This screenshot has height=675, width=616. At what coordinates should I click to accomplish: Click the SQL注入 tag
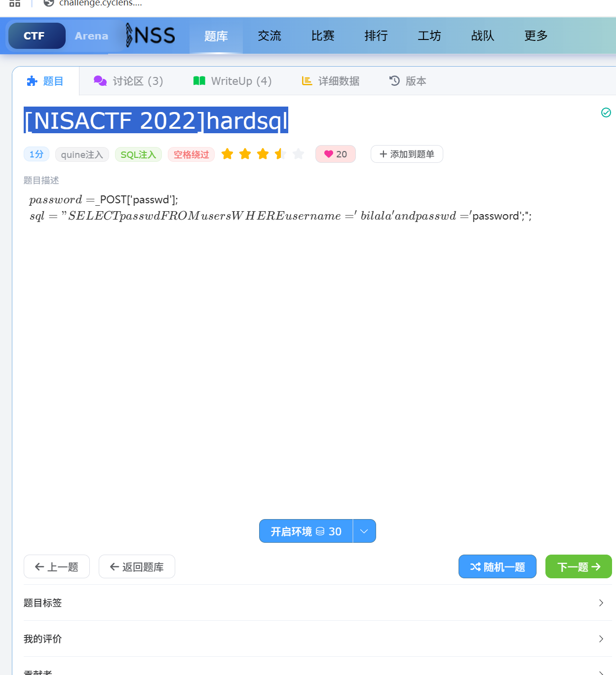tap(138, 154)
